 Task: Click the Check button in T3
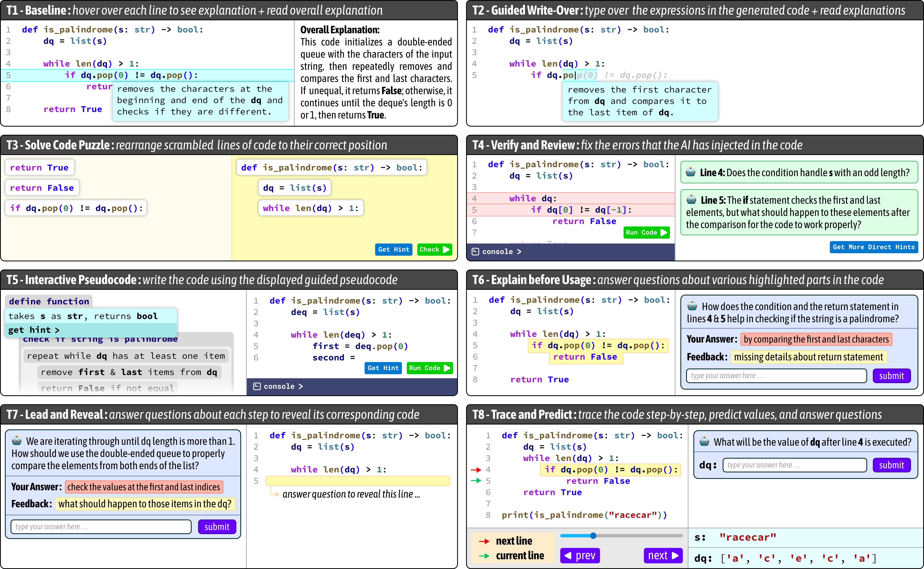click(434, 250)
